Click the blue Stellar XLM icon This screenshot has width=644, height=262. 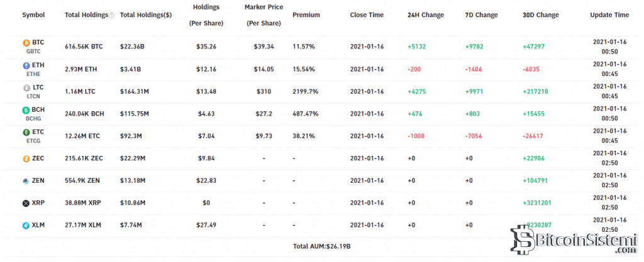click(26, 225)
